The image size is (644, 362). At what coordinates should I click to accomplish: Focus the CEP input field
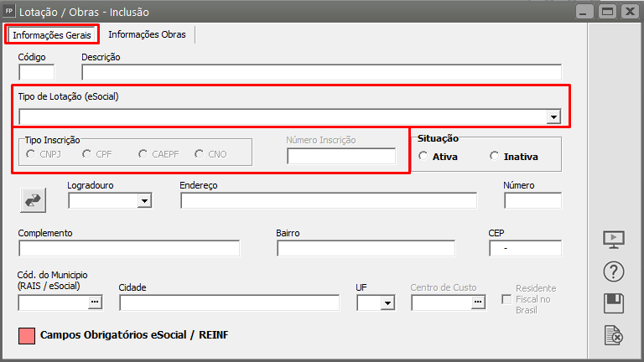click(x=525, y=248)
